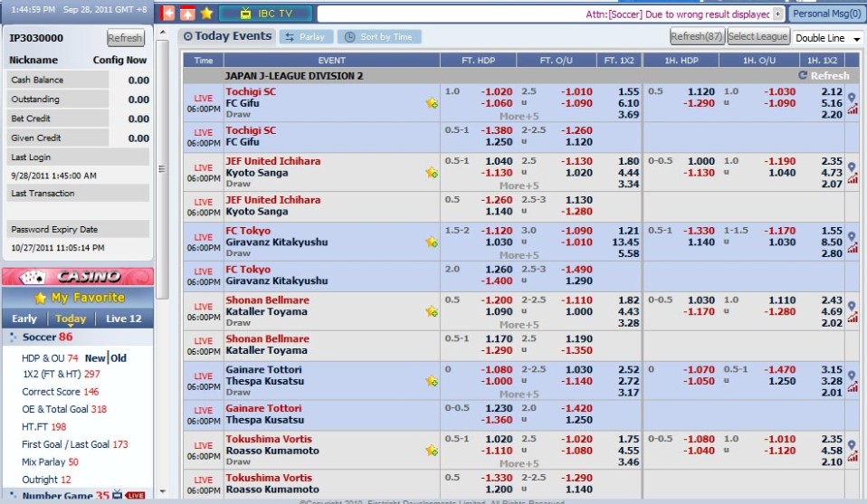Click FC Tokyo draw odds 5.58
The width and height of the screenshot is (867, 504).
click(629, 253)
